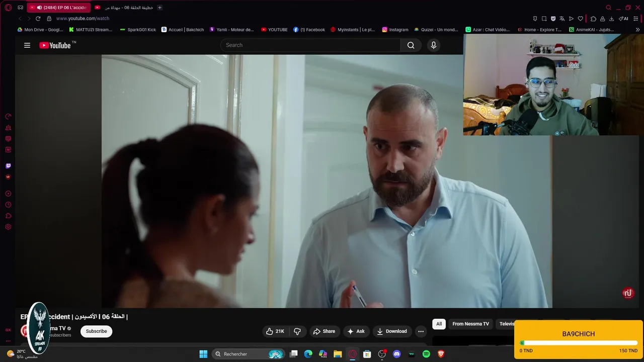644x362 pixels.
Task: Like the video with 21K thumbs-up
Action: point(275,331)
